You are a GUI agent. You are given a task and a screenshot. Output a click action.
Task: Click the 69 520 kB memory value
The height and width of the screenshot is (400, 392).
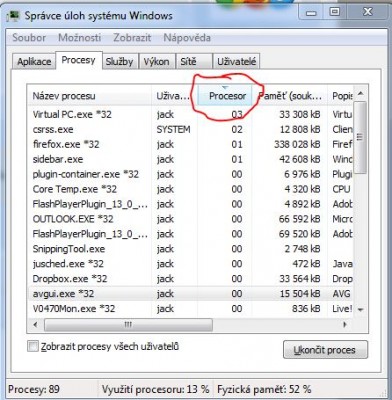[299, 234]
